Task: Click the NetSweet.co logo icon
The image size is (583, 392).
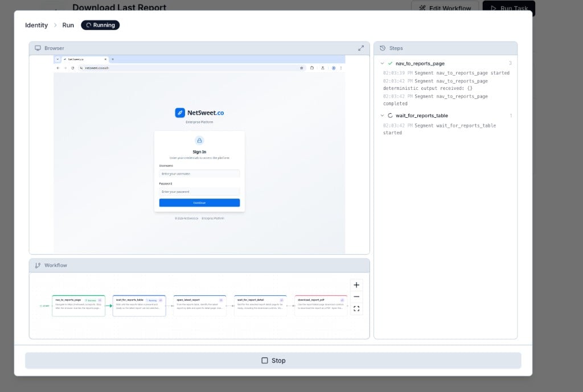Action: coord(180,113)
